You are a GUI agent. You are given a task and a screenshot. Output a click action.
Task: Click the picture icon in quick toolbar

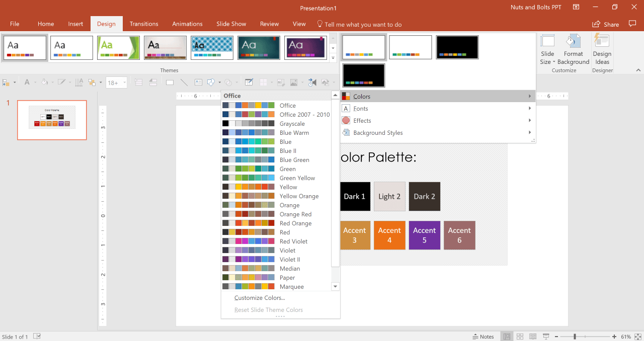tap(295, 82)
